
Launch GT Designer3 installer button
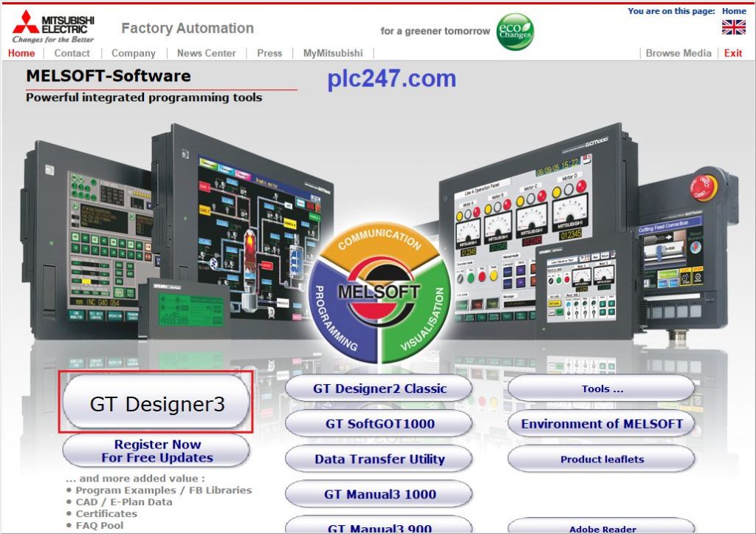pyautogui.click(x=157, y=403)
